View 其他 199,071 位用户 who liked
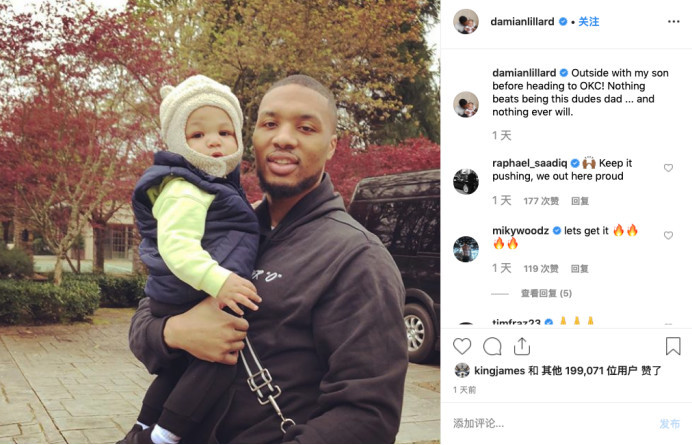The height and width of the screenshot is (445, 692). pos(589,370)
